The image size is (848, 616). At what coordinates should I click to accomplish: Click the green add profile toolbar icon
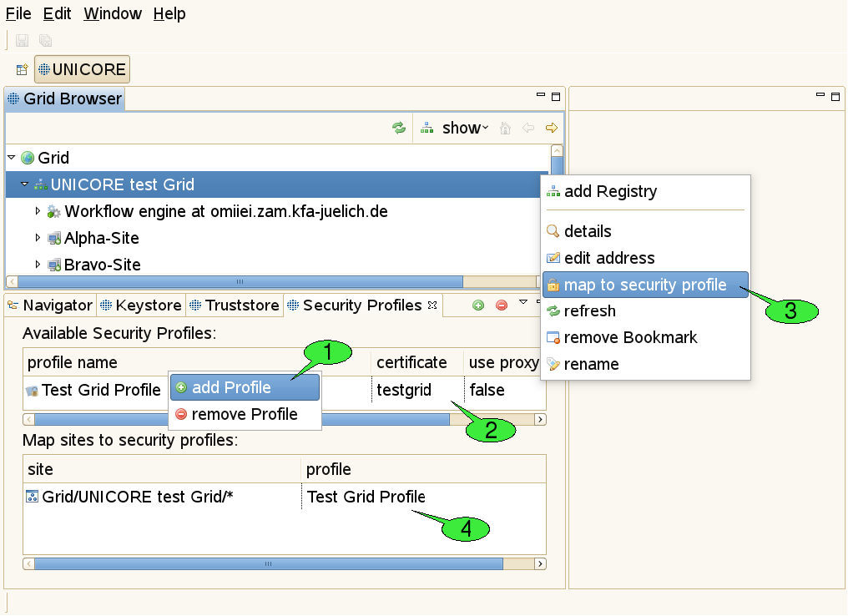[x=478, y=305]
